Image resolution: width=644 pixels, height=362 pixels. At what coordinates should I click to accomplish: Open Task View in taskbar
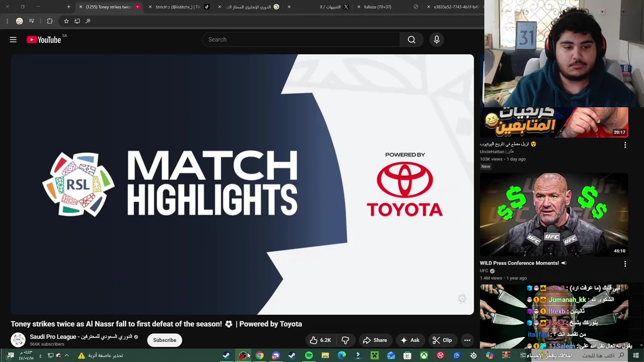point(523,355)
